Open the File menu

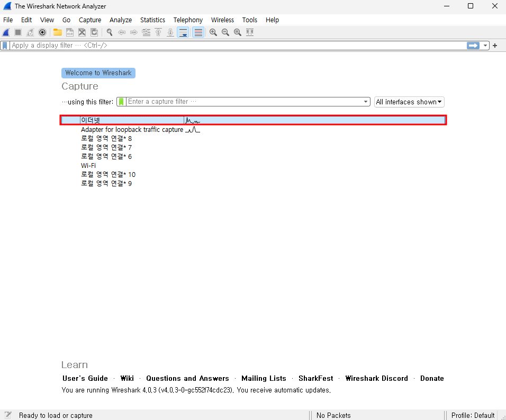(x=8, y=20)
